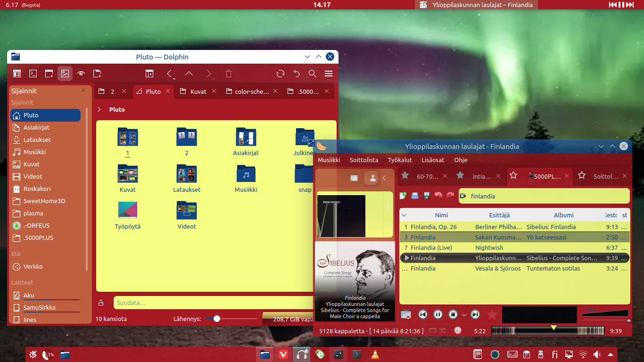The width and height of the screenshot is (644, 362).
Task: Open terminal panel in Dolphin toolbar
Action: coord(33,74)
